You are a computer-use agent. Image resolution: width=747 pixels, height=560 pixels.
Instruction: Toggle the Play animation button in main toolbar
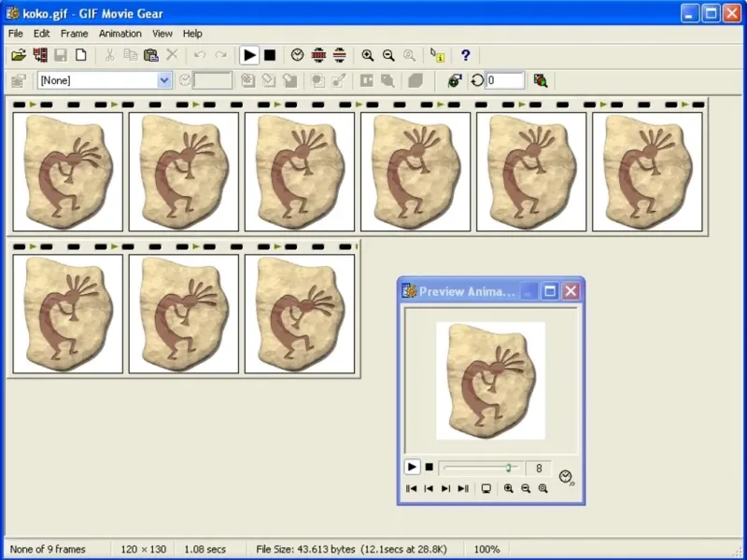249,56
